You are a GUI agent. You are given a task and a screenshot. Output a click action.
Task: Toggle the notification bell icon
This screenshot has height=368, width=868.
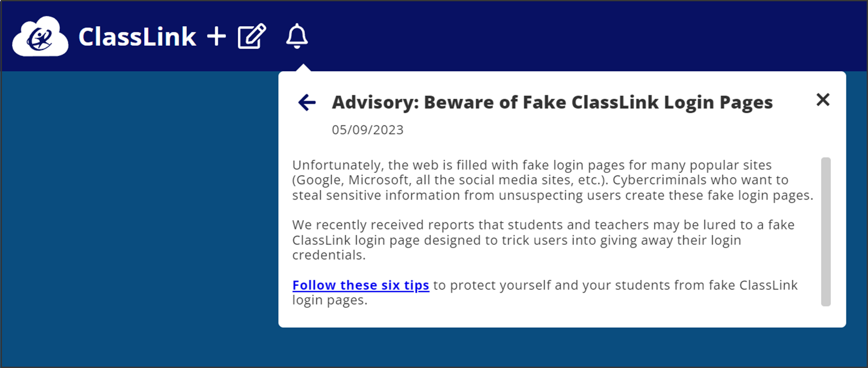[297, 36]
